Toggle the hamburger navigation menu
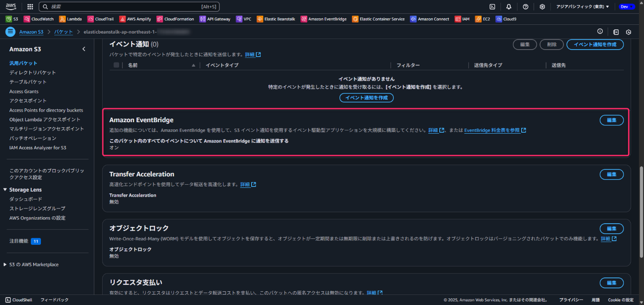Image resolution: width=644 pixels, height=305 pixels. [10, 32]
